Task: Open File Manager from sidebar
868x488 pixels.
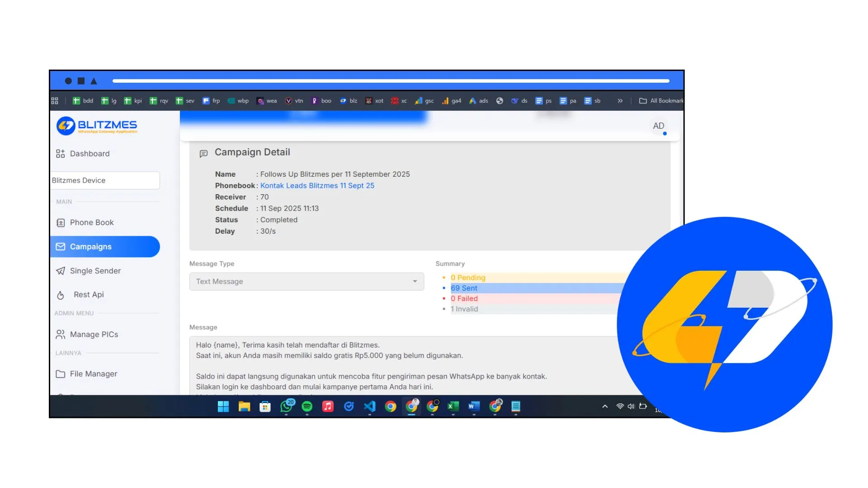Action: (x=93, y=374)
